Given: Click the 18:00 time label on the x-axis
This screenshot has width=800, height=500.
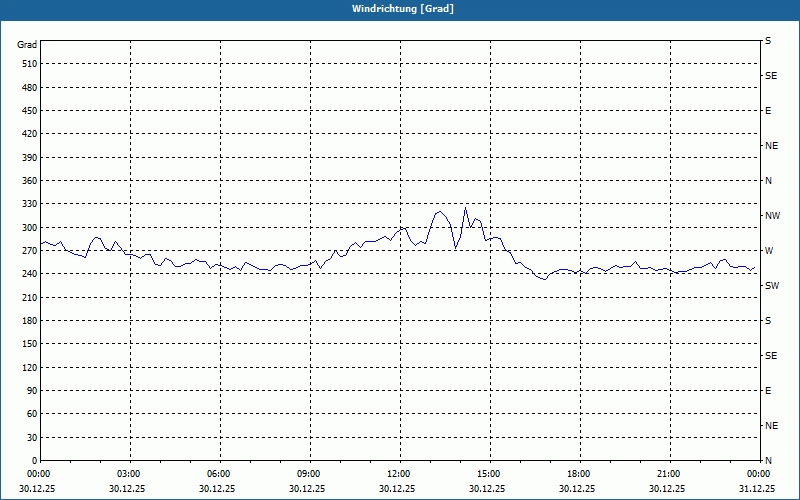Looking at the screenshot, I should [579, 474].
